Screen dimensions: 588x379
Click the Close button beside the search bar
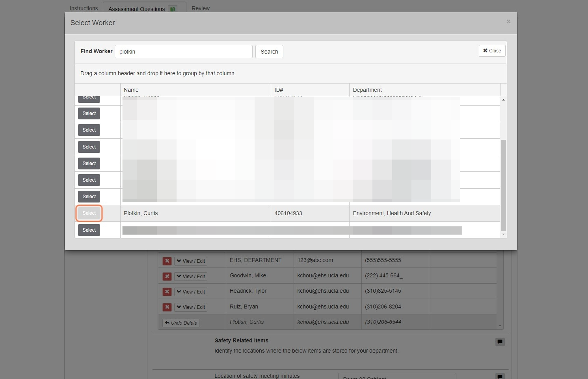point(492,51)
